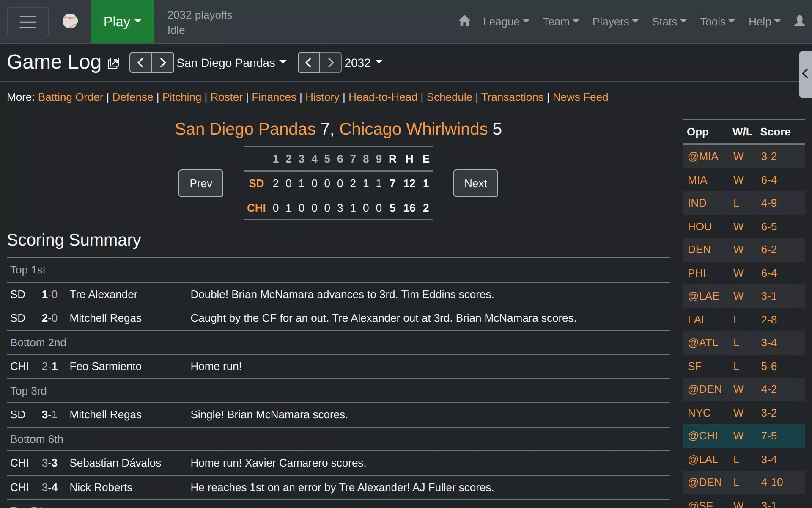Go to the next season arrow
Viewport: 812px width, 508px height.
tap(331, 63)
